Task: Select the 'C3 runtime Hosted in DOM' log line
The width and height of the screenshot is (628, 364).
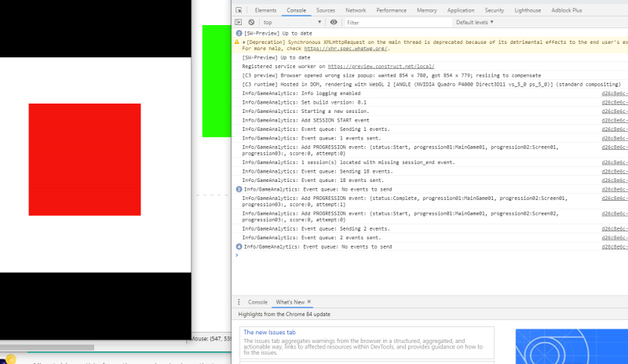Action: (431, 85)
